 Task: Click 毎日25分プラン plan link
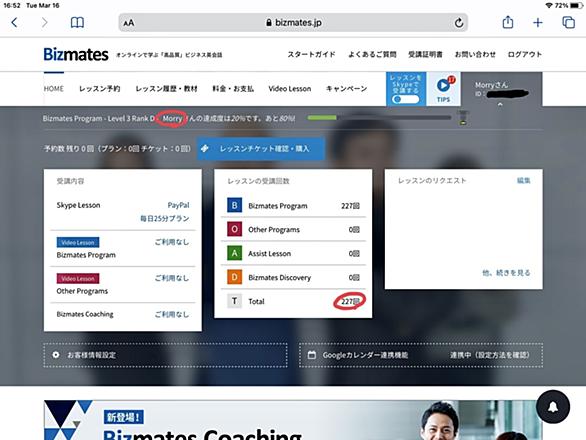coord(165,218)
